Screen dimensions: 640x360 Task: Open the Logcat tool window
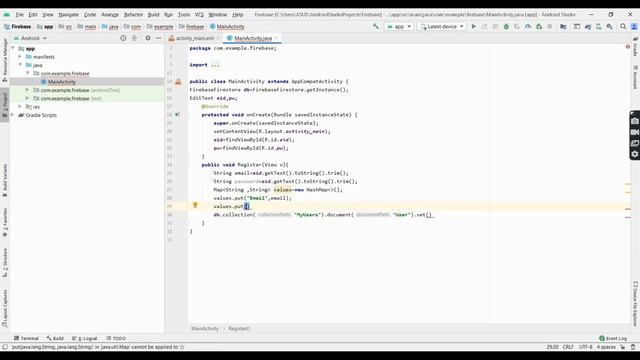click(84, 338)
